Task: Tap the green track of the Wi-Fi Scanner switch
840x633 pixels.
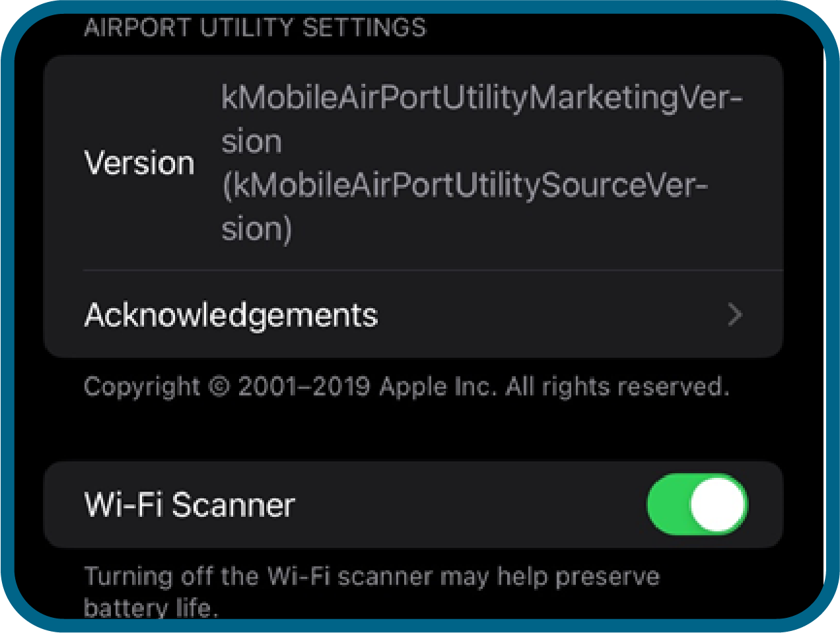Action: tap(668, 504)
